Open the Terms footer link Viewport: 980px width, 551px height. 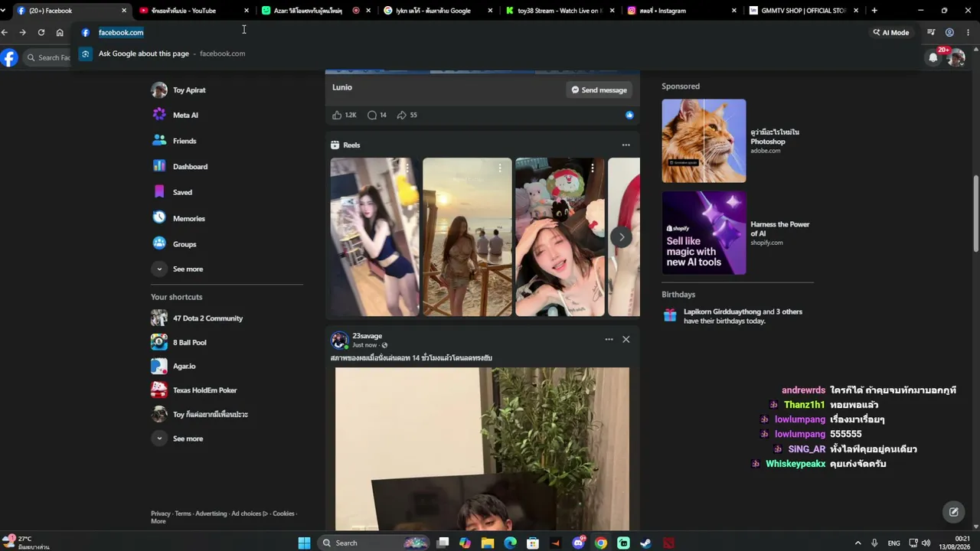(x=183, y=514)
